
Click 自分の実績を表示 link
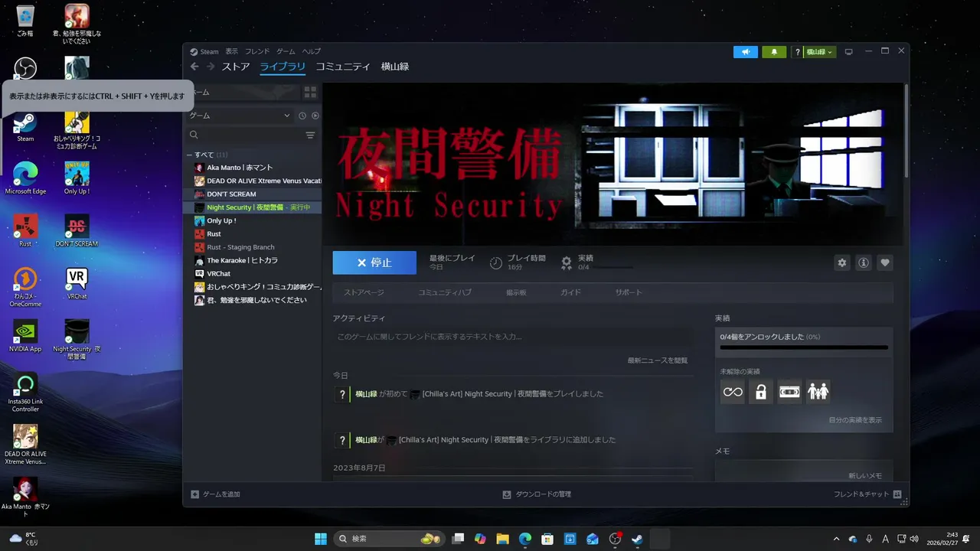pyautogui.click(x=854, y=420)
